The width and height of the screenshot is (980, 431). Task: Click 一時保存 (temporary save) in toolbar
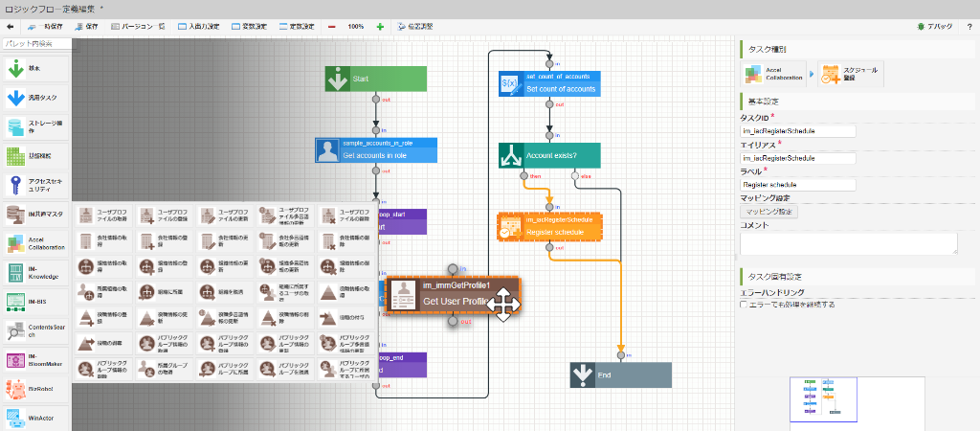click(44, 27)
